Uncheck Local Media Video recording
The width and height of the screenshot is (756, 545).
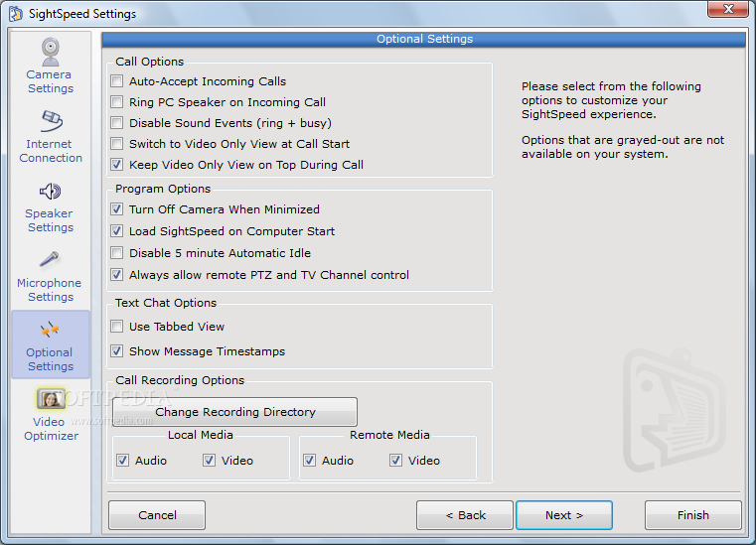click(x=209, y=461)
